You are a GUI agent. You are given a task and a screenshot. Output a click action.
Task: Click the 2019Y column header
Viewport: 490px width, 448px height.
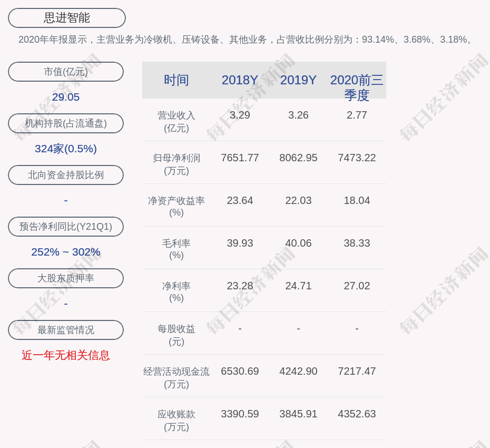298,80
